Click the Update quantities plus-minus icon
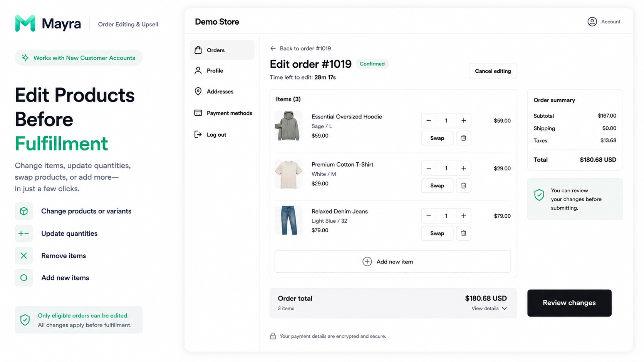 coord(24,234)
